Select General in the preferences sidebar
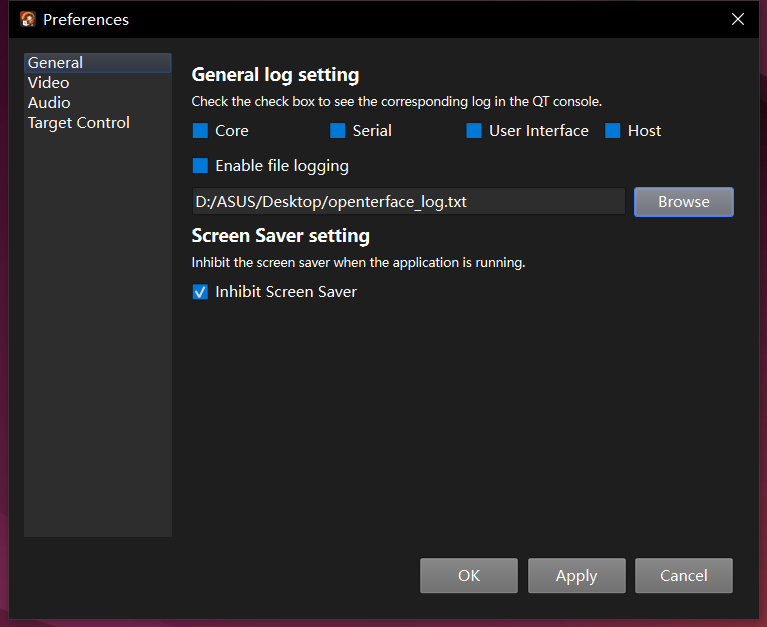This screenshot has width=767, height=627. pos(56,63)
